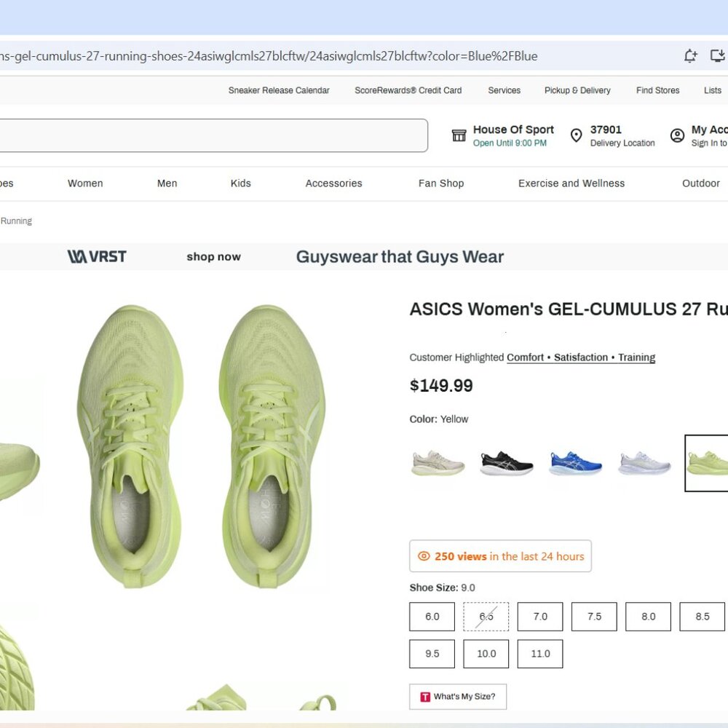Screen dimensions: 728x728
Task: Click the Running breadcrumb link
Action: [16, 221]
